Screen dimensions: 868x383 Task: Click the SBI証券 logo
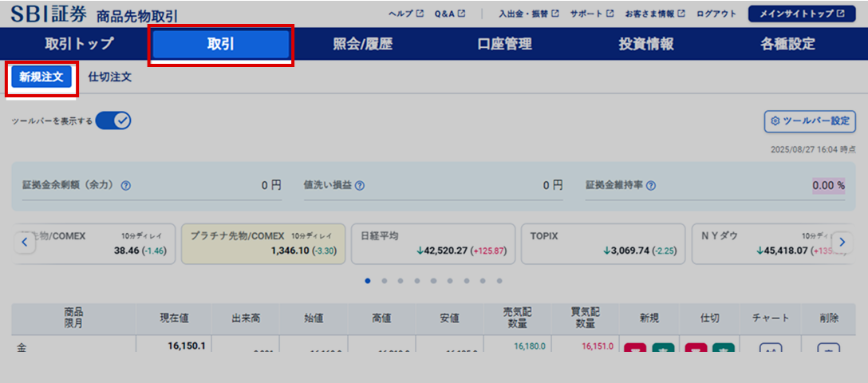[x=49, y=14]
